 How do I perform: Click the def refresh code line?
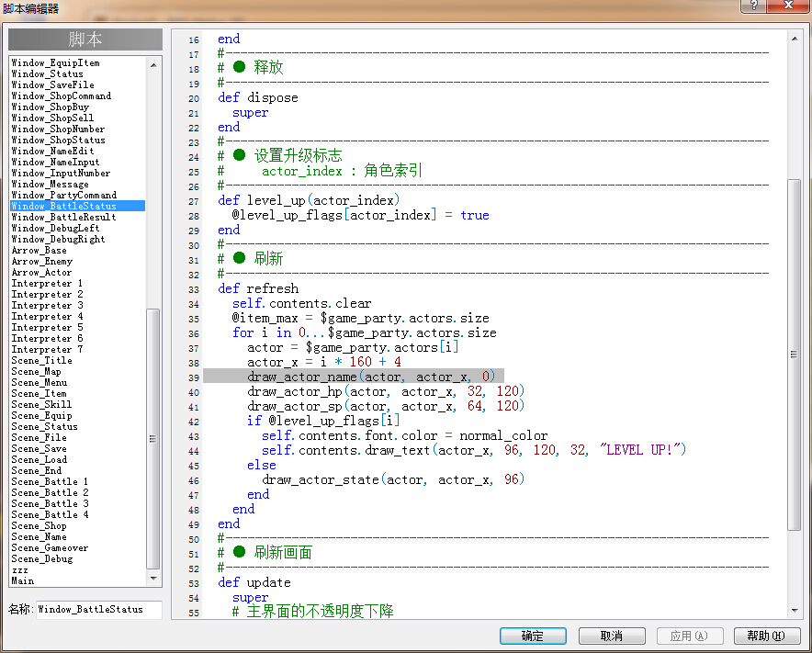pyautogui.click(x=258, y=288)
